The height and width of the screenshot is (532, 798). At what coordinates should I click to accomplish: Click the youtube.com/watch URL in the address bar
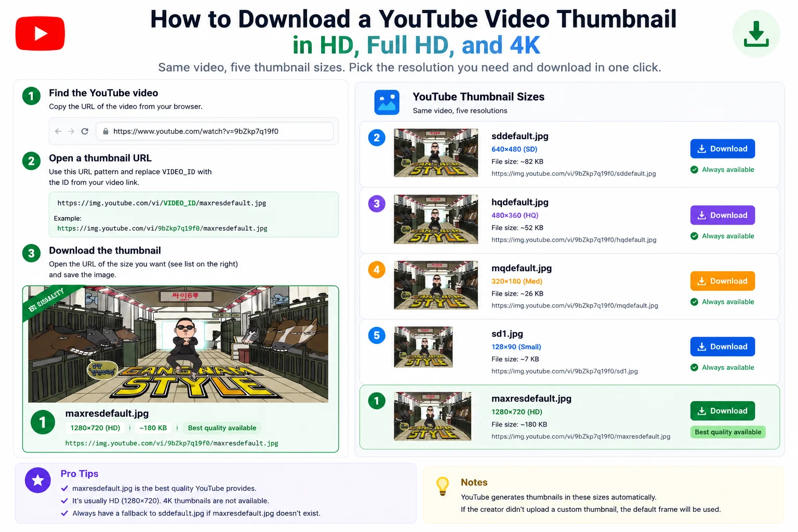click(x=196, y=131)
